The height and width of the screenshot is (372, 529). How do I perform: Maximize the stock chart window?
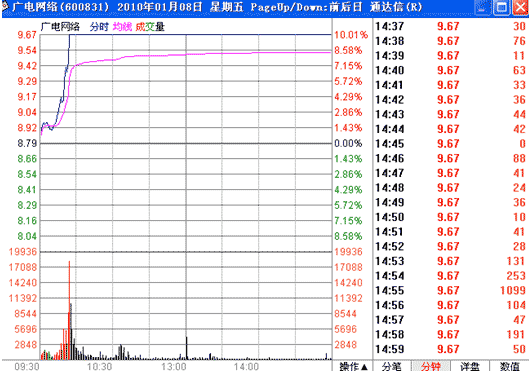[x=501, y=8]
